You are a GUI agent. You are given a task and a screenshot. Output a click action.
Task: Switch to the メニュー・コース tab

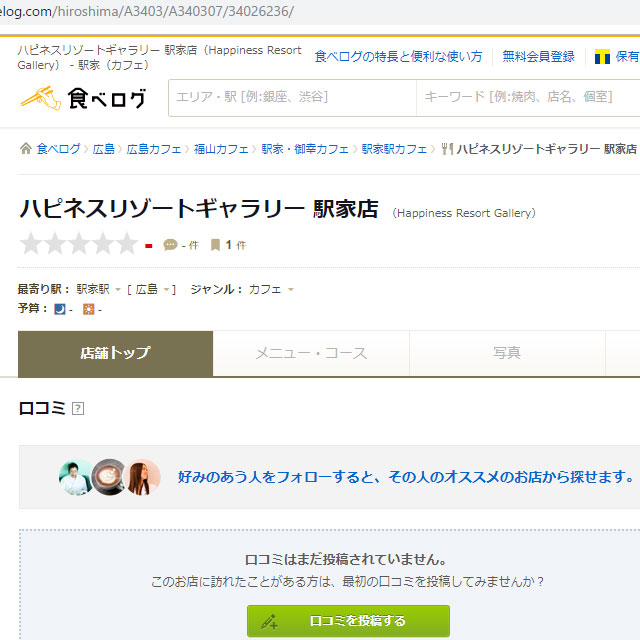[x=311, y=353]
